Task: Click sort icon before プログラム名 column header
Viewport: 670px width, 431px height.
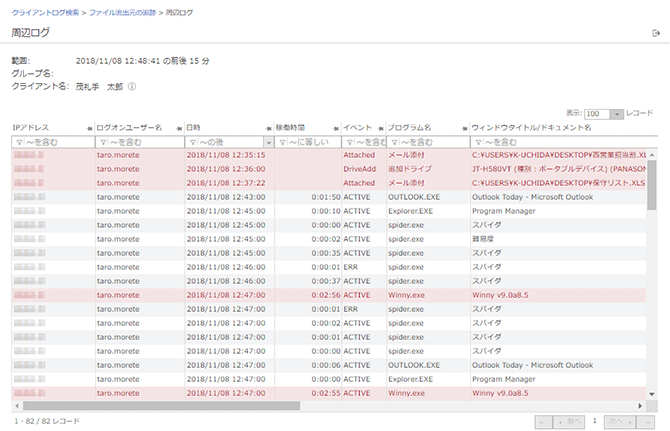Action: pos(381,128)
